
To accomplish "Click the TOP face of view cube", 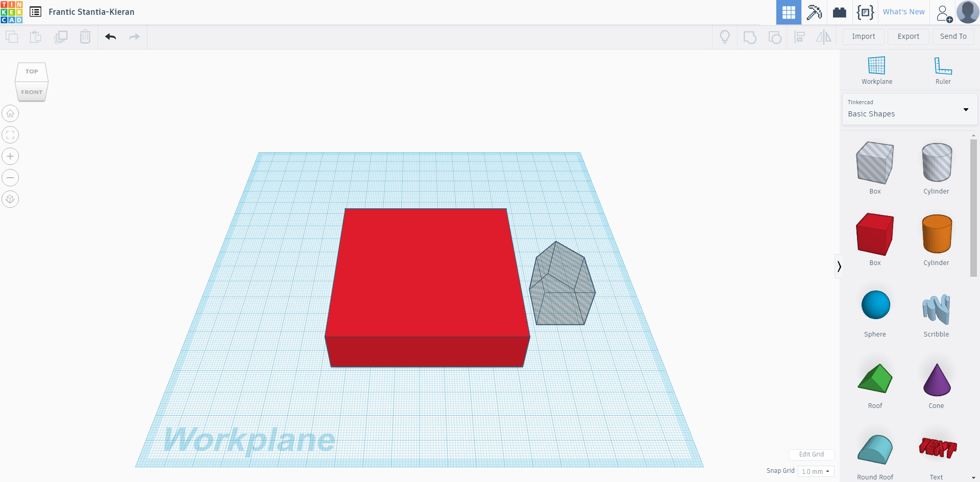I will (x=32, y=71).
